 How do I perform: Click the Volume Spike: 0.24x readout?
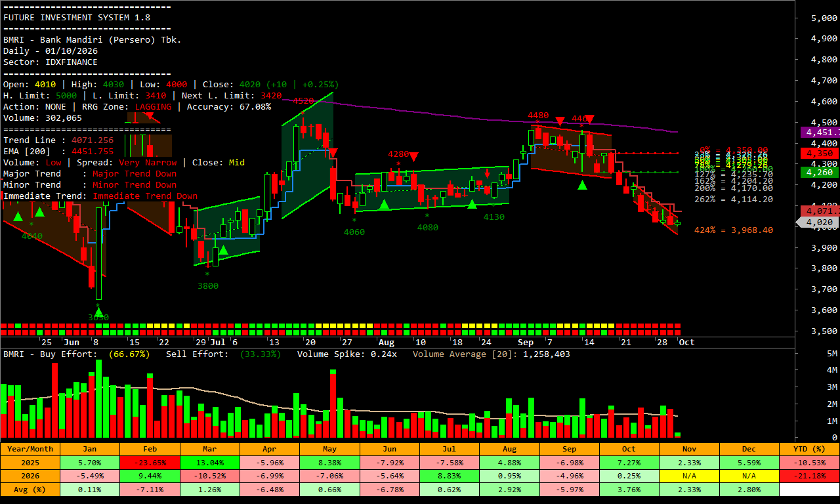coord(347,354)
